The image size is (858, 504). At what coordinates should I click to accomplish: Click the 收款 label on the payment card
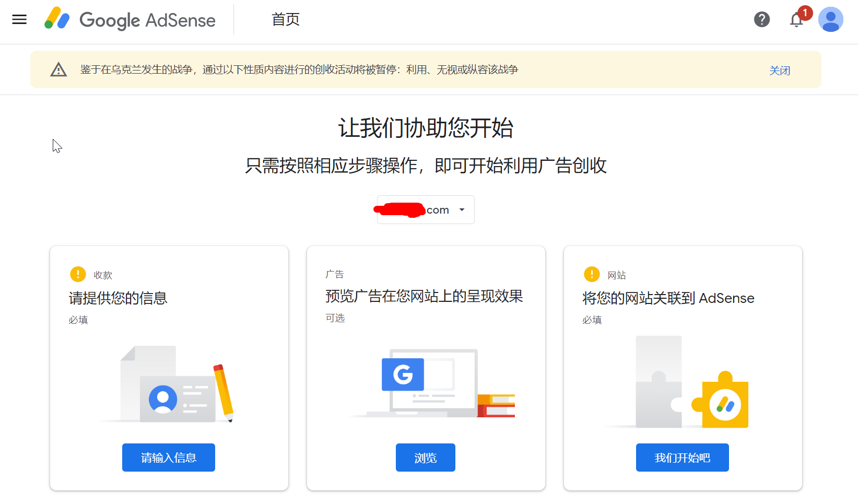(103, 275)
